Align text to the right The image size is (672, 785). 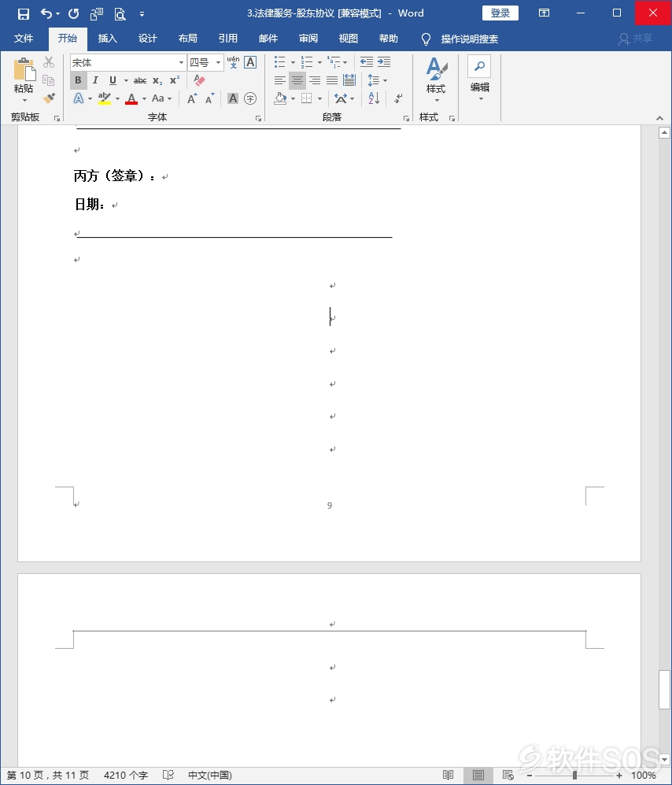click(x=315, y=80)
